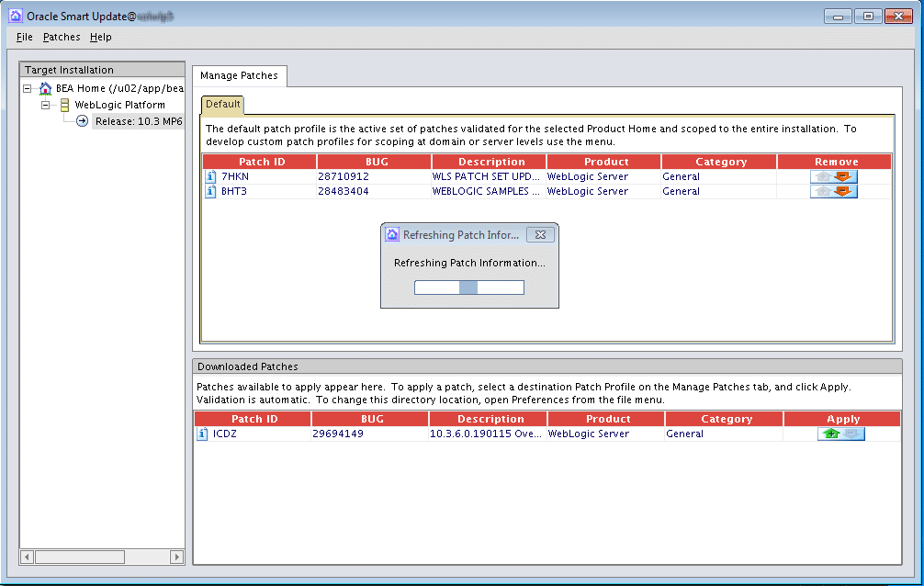Click the Refreshing Patch Information progress bar
The image size is (924, 586).
click(x=469, y=287)
